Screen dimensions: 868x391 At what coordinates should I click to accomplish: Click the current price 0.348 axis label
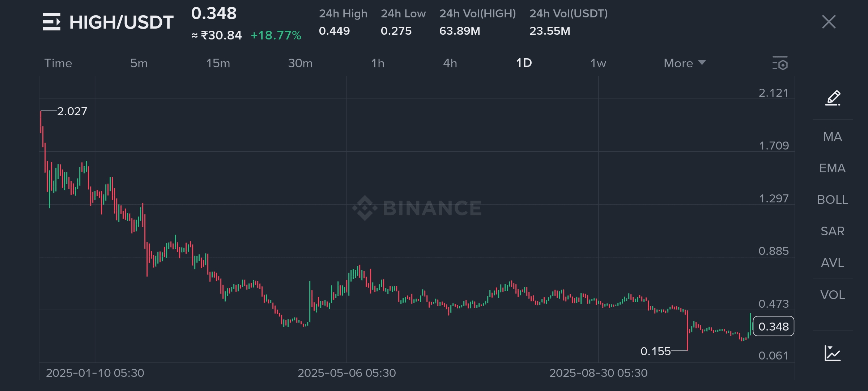[773, 327]
